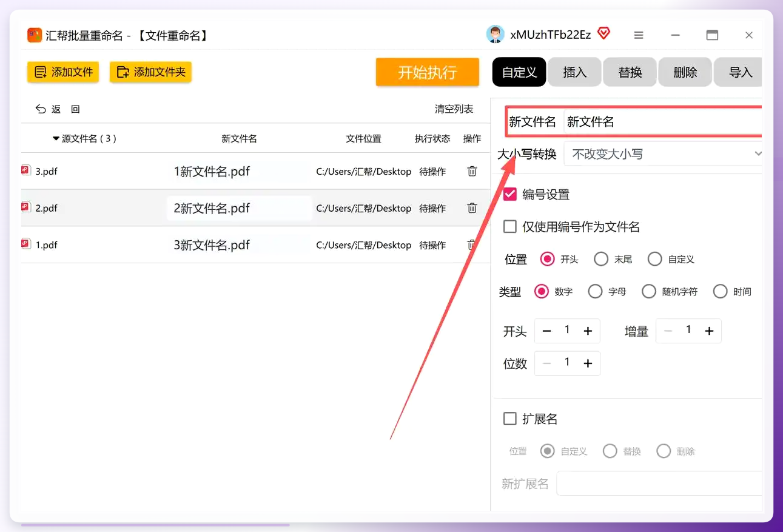Select the 替换 extension radio button
This screenshot has height=532, width=783.
(610, 451)
